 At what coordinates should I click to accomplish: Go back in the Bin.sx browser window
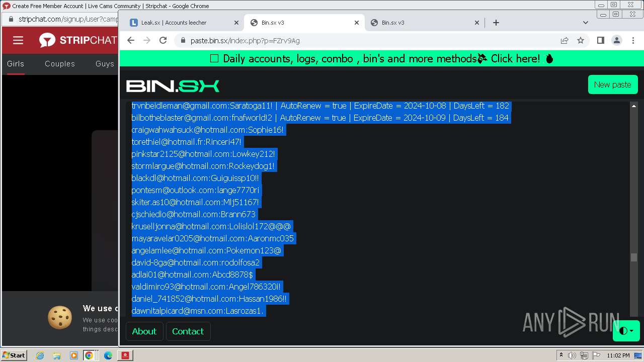pyautogui.click(x=131, y=40)
